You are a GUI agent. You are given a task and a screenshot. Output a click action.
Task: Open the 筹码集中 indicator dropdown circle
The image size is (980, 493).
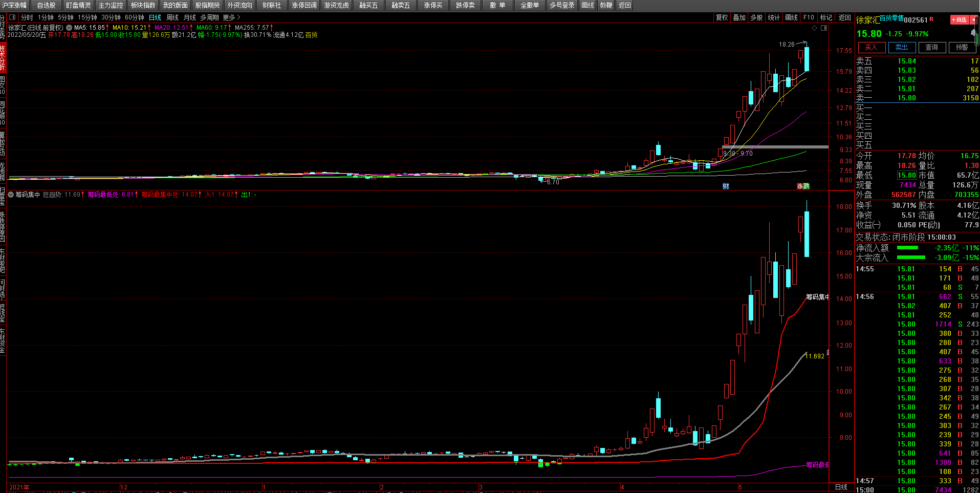click(x=11, y=195)
